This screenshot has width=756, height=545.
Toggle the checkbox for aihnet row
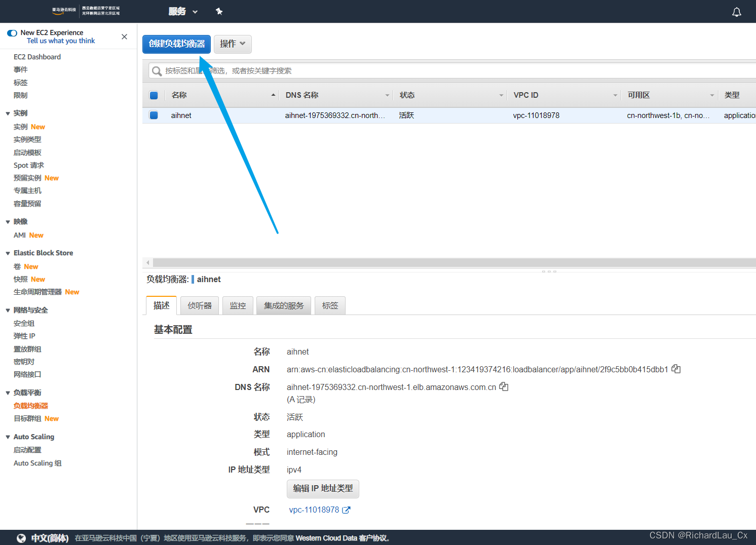click(154, 115)
